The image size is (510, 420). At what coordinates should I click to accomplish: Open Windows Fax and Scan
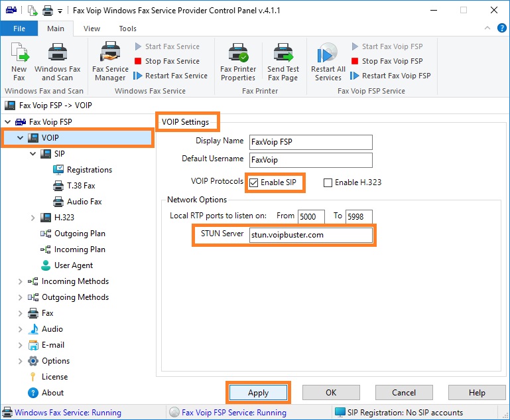pos(57,62)
